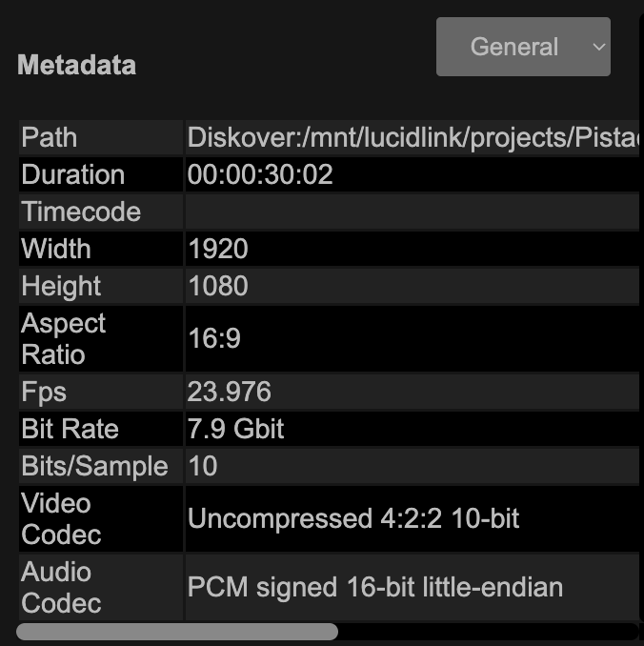Viewport: 644px width, 646px height.
Task: Open the General metadata dropdown
Action: pyautogui.click(x=522, y=47)
